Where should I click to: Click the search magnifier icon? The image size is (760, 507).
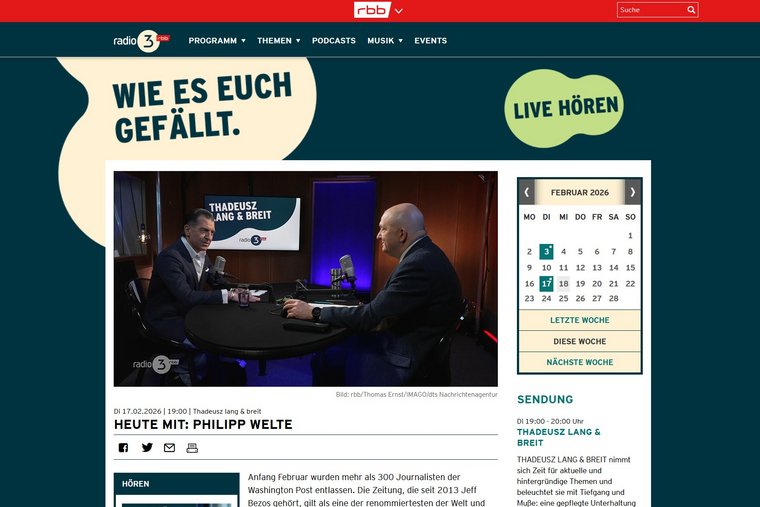[x=690, y=10]
